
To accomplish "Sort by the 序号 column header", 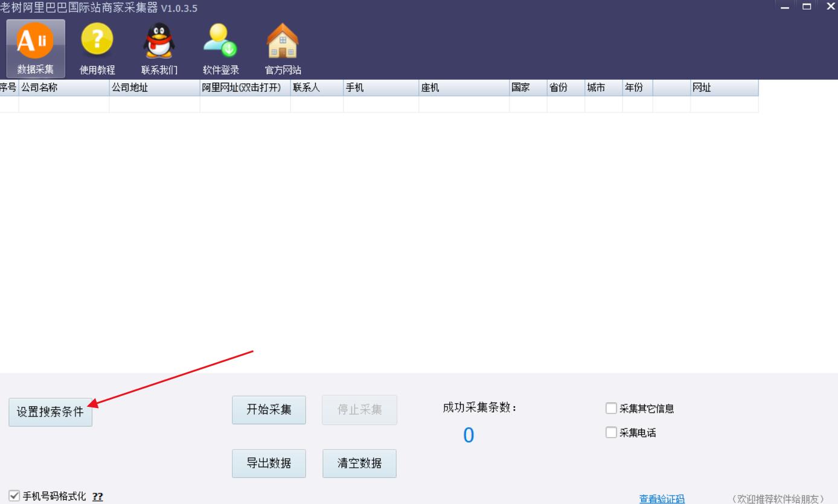I will click(x=9, y=88).
